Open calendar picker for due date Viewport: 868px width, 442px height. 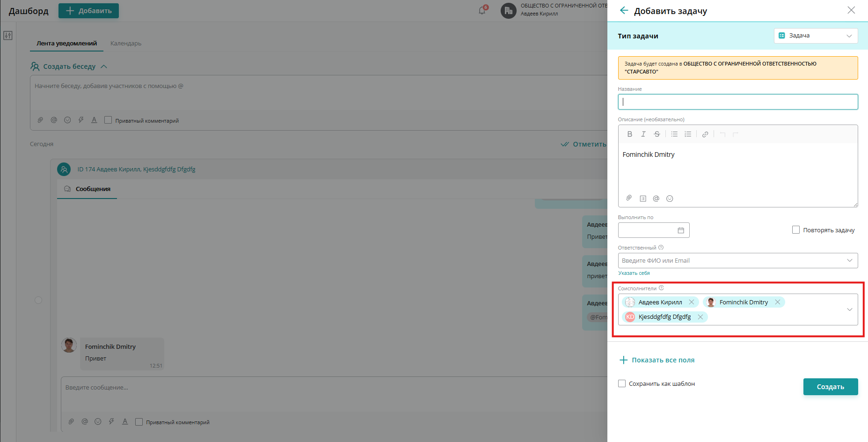click(681, 230)
